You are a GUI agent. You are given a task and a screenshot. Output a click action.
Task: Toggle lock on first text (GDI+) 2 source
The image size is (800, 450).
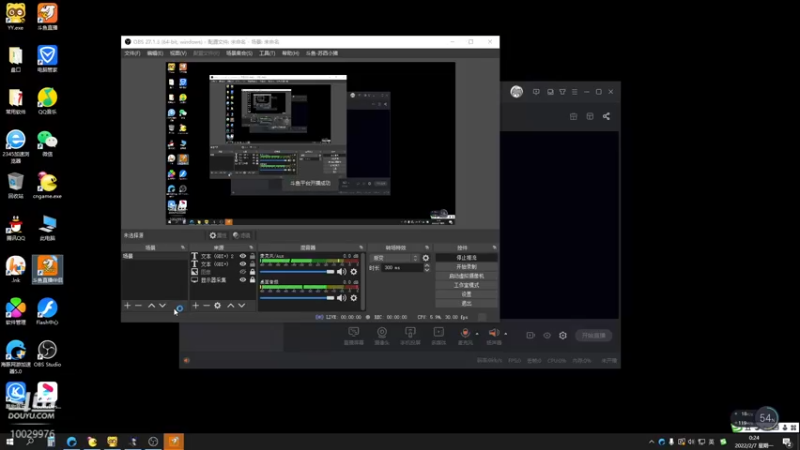(252, 256)
